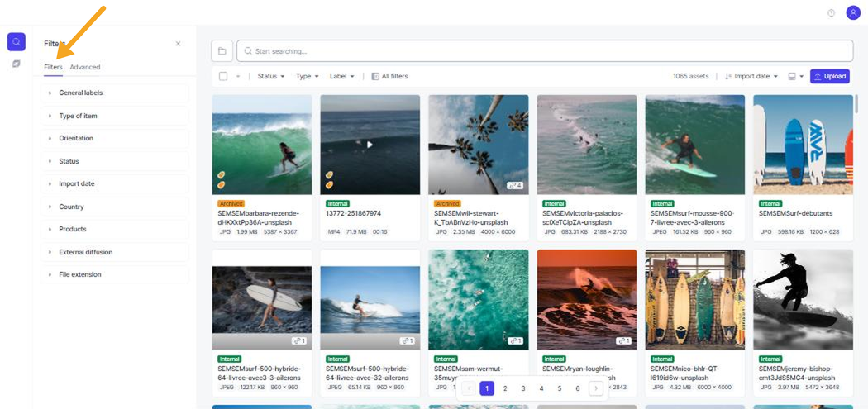This screenshot has width=868, height=409.
Task: Expand the File extension filter group
Action: pos(115,274)
